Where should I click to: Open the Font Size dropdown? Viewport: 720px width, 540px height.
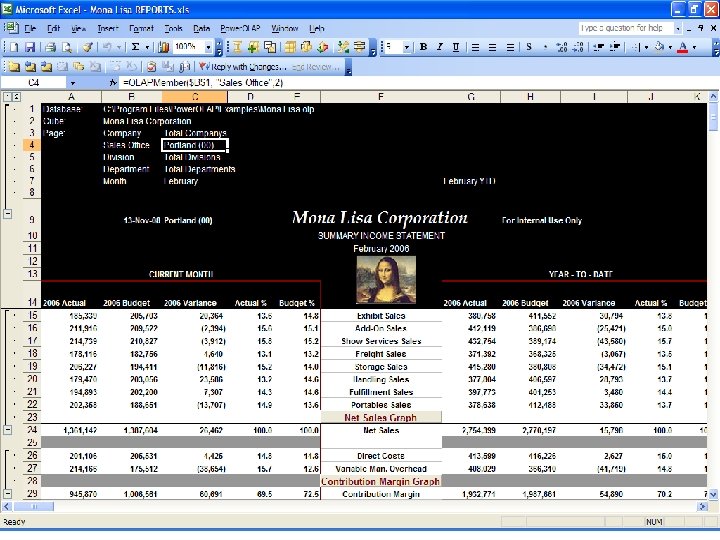pos(406,47)
